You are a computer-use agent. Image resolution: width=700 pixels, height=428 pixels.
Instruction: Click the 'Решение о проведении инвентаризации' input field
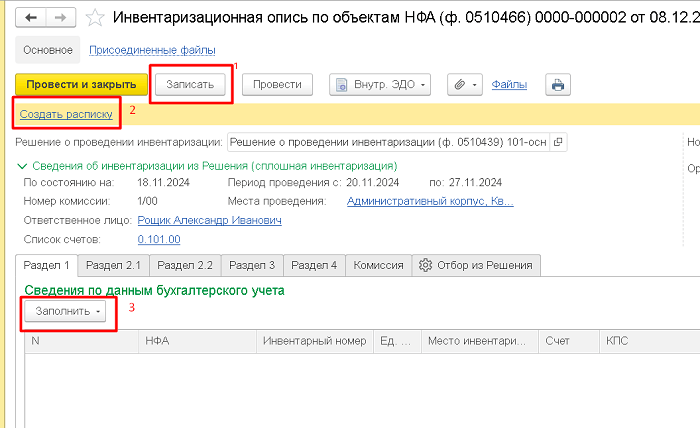pos(390,141)
